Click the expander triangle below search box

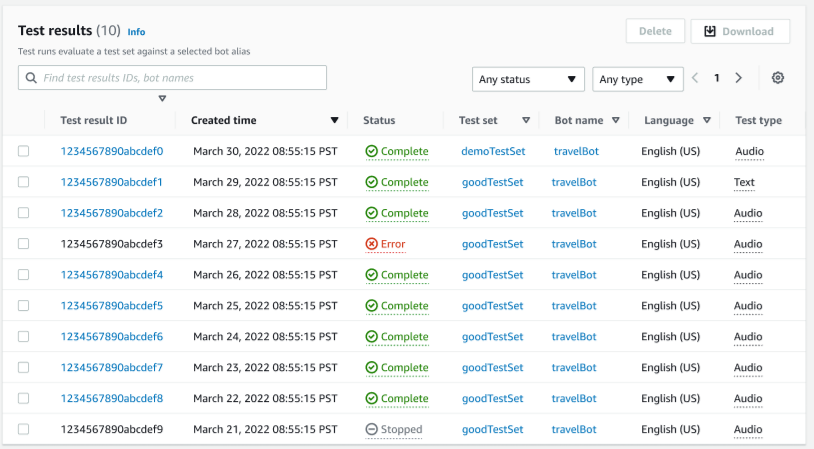[x=162, y=98]
